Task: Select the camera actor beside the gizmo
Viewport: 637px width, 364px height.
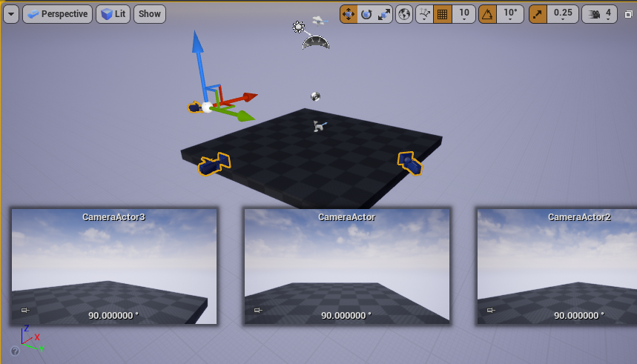Action: 194,107
